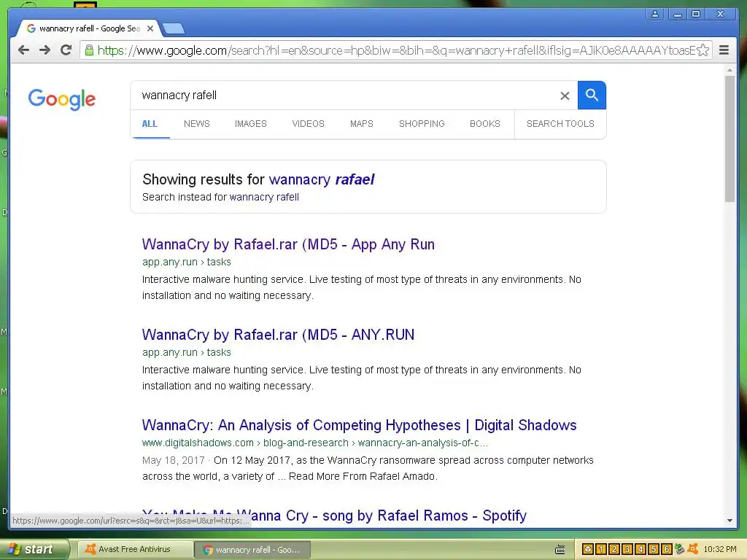Go back to the previous page
The image size is (747, 560).
click(x=24, y=50)
